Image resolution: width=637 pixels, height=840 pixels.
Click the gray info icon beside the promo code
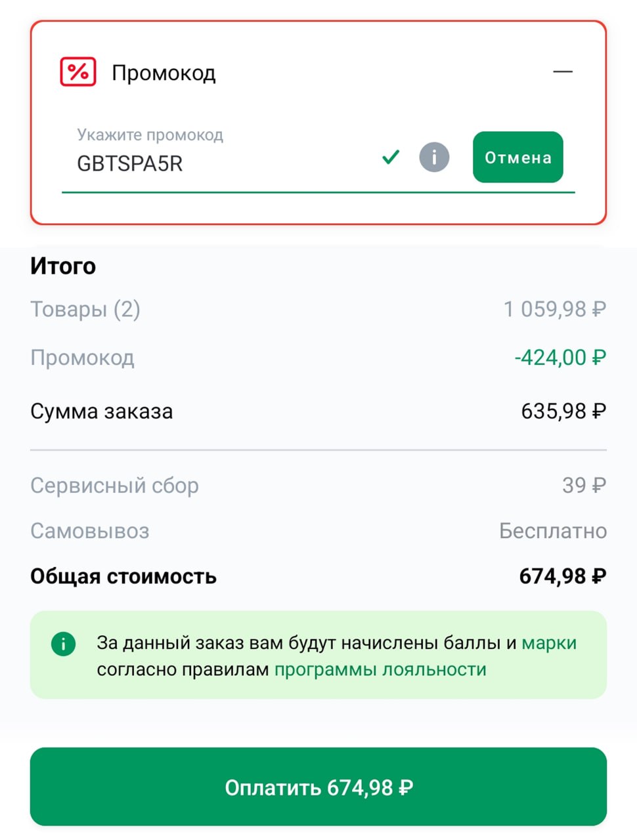[434, 157]
